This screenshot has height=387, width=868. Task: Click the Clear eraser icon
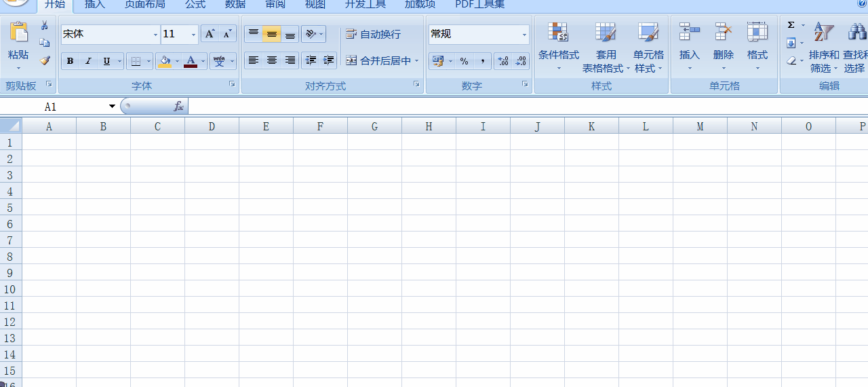(791, 60)
